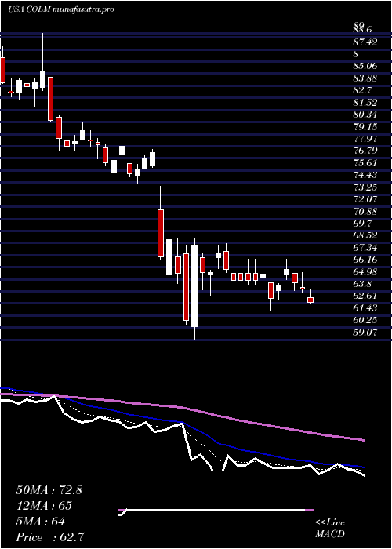Click the white MACD line in the boxed panel
The width and height of the screenshot is (392, 549).
tap(213, 511)
